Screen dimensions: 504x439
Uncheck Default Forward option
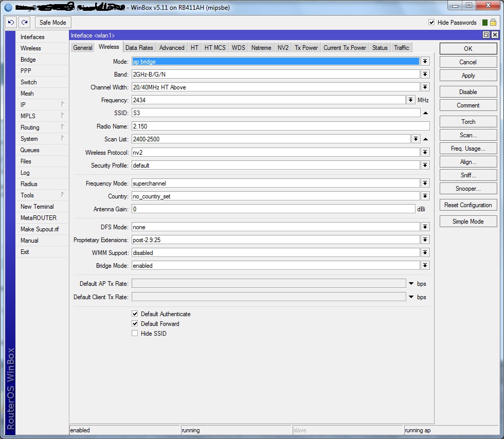[135, 324]
